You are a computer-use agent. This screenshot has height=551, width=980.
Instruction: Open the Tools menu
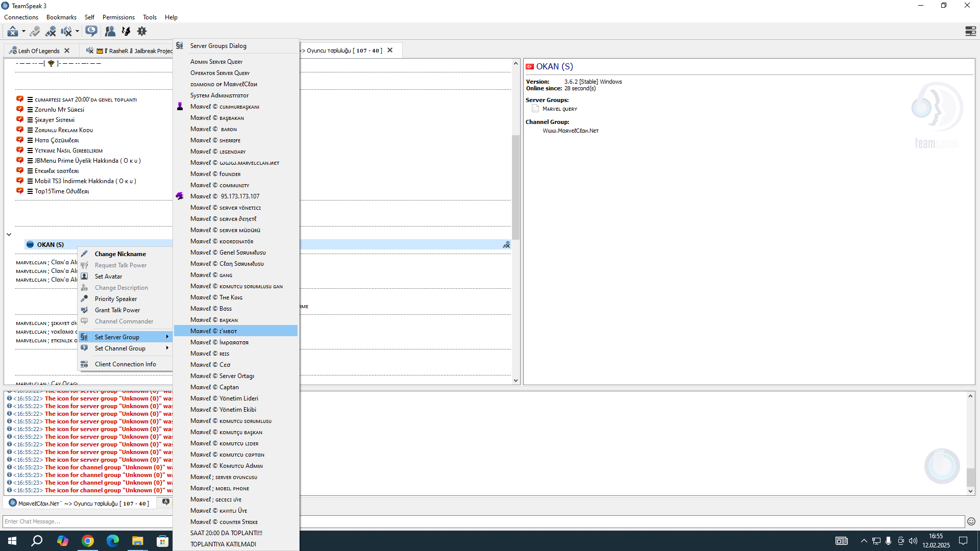[x=150, y=17]
